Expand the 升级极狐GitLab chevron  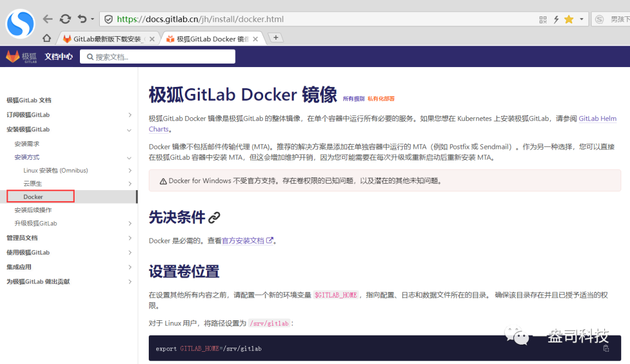pyautogui.click(x=129, y=223)
